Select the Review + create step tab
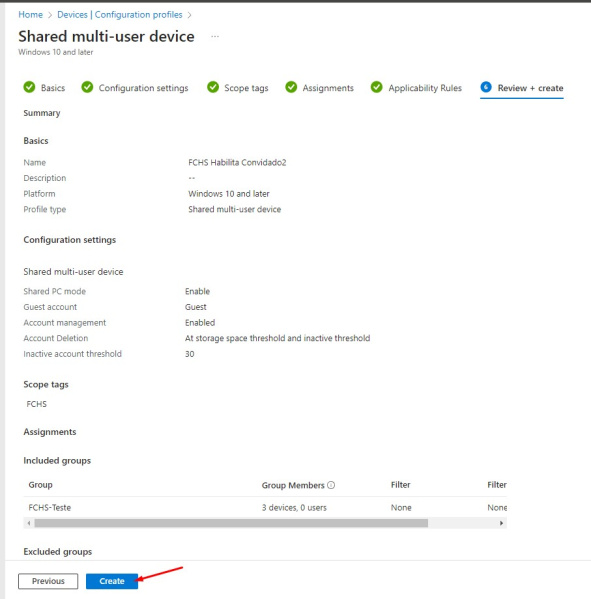The width and height of the screenshot is (591, 599). tap(522, 88)
